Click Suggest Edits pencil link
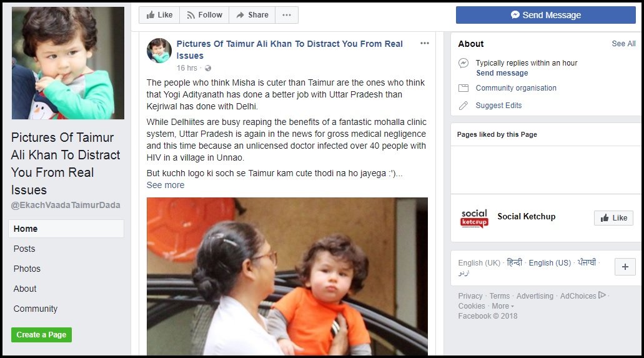The width and height of the screenshot is (644, 358). point(498,106)
